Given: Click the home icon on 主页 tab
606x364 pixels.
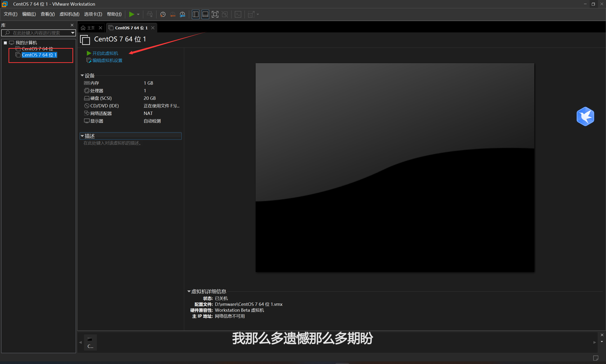Looking at the screenshot, I should [83, 28].
